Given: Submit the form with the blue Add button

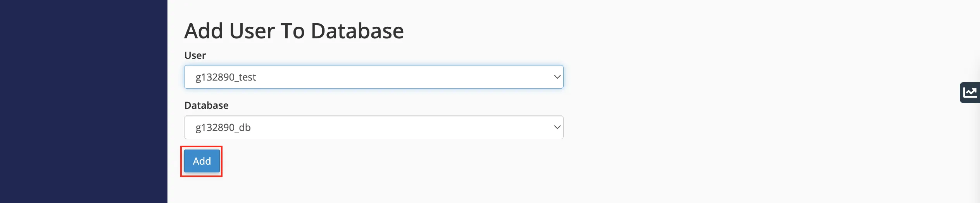Looking at the screenshot, I should (x=202, y=161).
